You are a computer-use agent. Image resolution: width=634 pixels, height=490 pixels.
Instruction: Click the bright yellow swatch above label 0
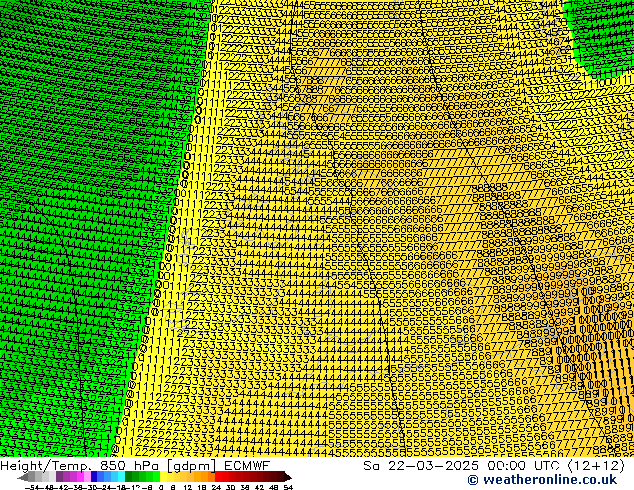[163, 477]
